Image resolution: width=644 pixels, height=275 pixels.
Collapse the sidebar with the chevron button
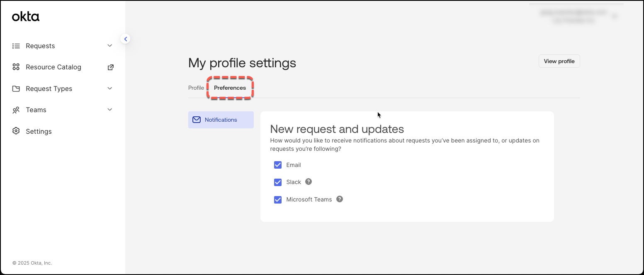(126, 39)
